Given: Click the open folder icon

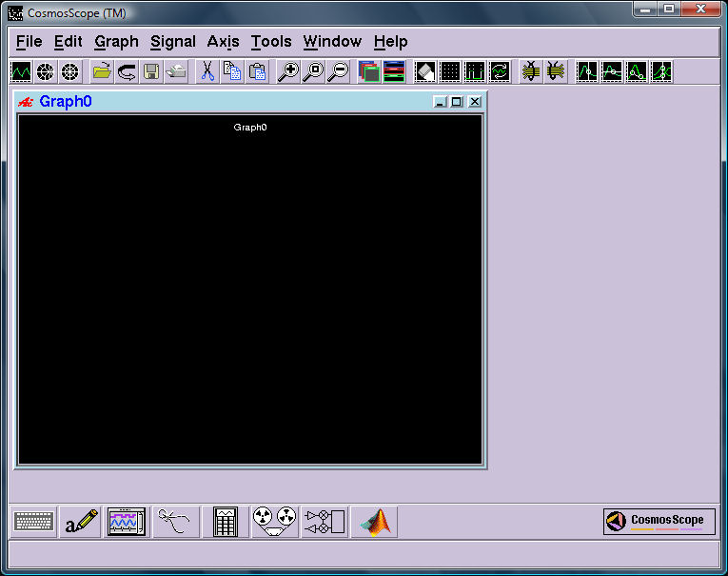Looking at the screenshot, I should 102,71.
